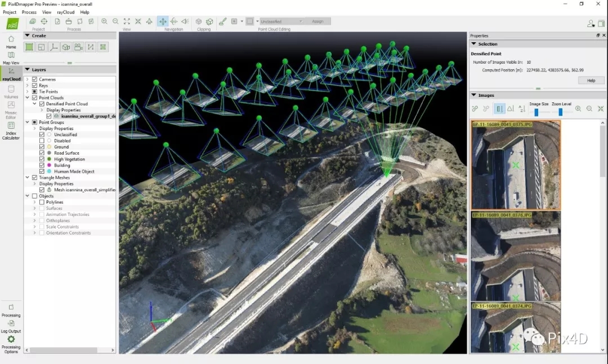
Task: Sort images alphabetically with A-Z icon
Action: [x=522, y=109]
